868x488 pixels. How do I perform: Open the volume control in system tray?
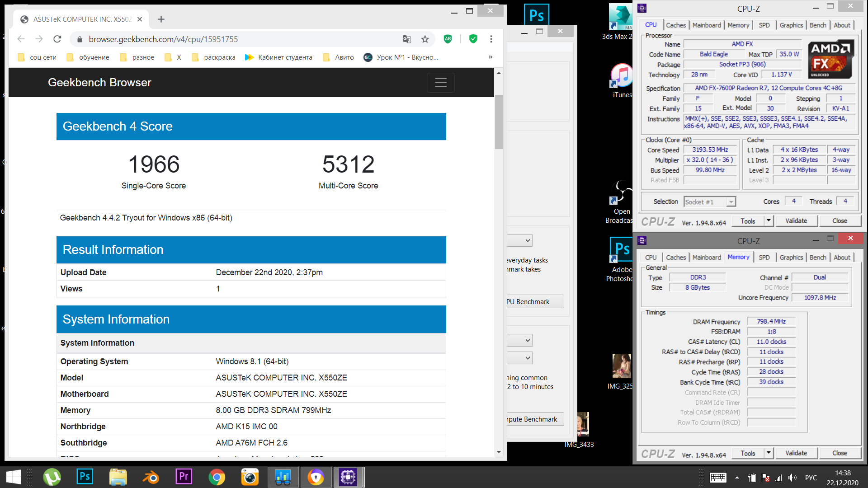pos(792,478)
